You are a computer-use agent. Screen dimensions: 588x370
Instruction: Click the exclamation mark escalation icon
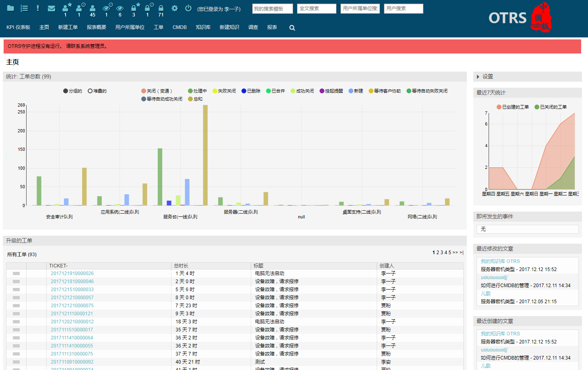[38, 8]
